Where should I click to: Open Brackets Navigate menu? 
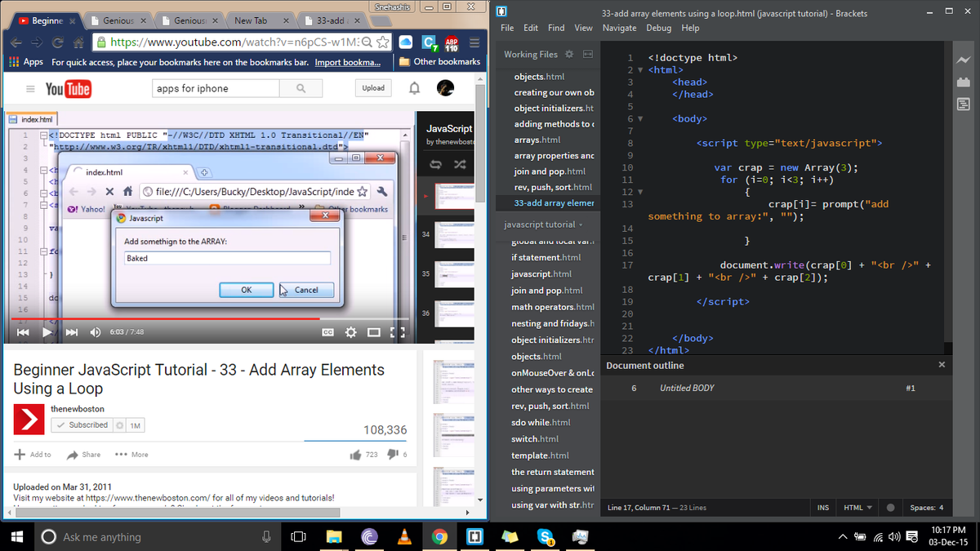click(x=619, y=28)
